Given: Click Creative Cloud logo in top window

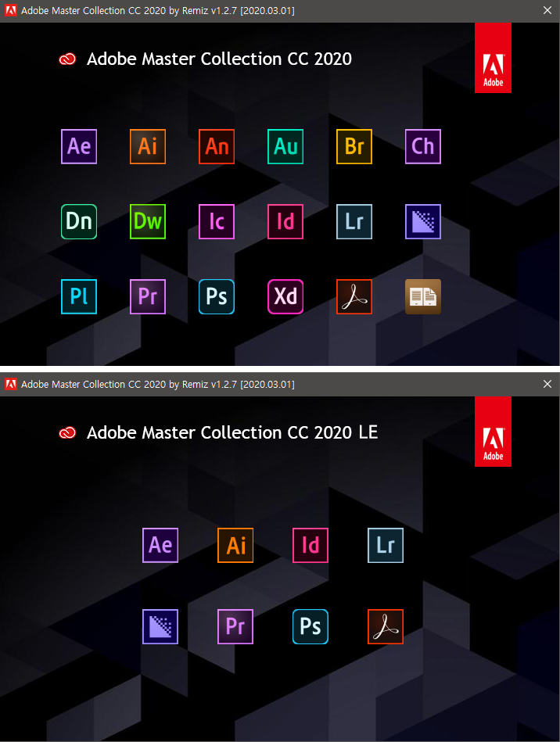Looking at the screenshot, I should tap(67, 59).
